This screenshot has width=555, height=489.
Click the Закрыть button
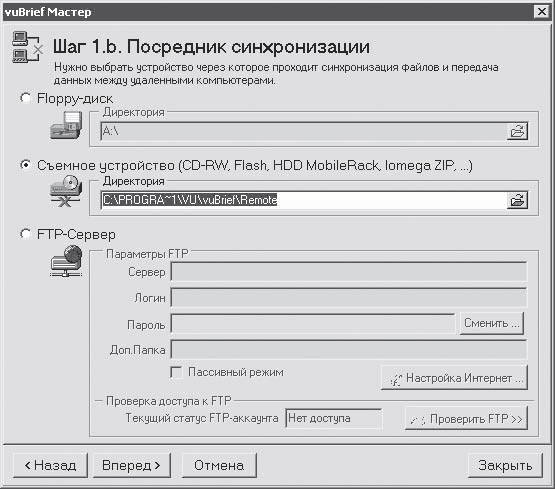click(505, 465)
